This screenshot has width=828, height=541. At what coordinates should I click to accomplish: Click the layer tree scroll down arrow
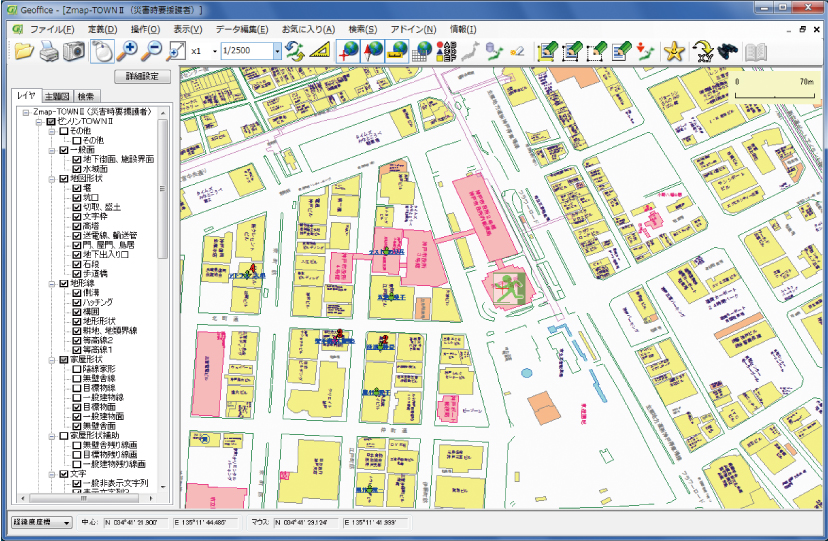[163, 487]
